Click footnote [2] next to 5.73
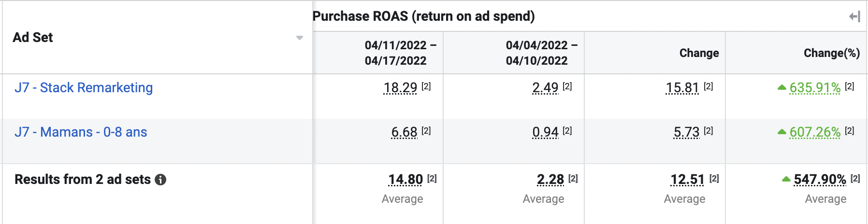The image size is (868, 224). click(709, 131)
